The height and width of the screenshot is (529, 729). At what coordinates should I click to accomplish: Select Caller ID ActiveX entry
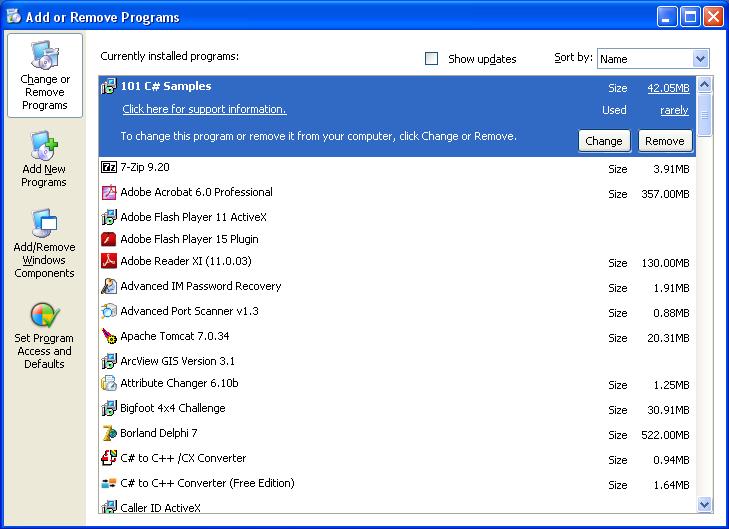coord(397,506)
